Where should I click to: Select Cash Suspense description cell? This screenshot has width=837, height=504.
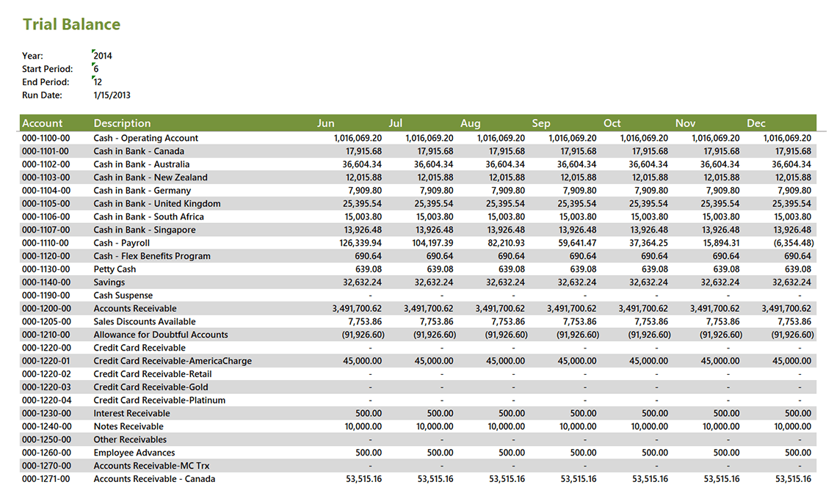tap(123, 296)
